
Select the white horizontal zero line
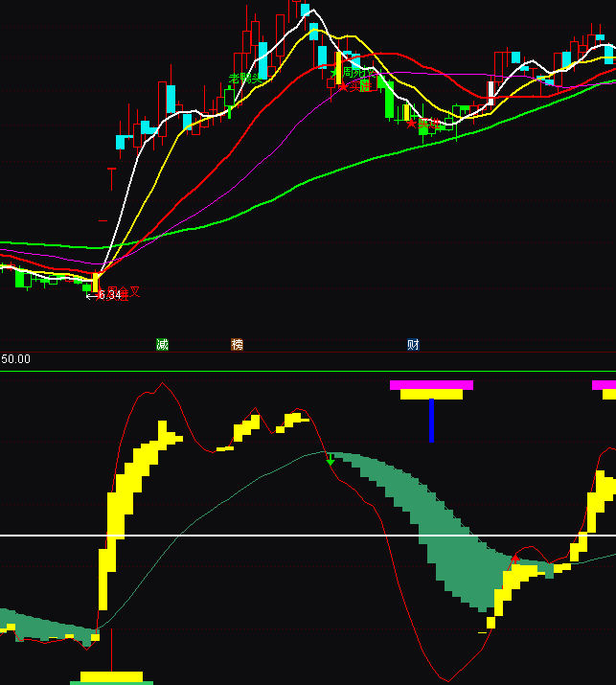(x=287, y=536)
